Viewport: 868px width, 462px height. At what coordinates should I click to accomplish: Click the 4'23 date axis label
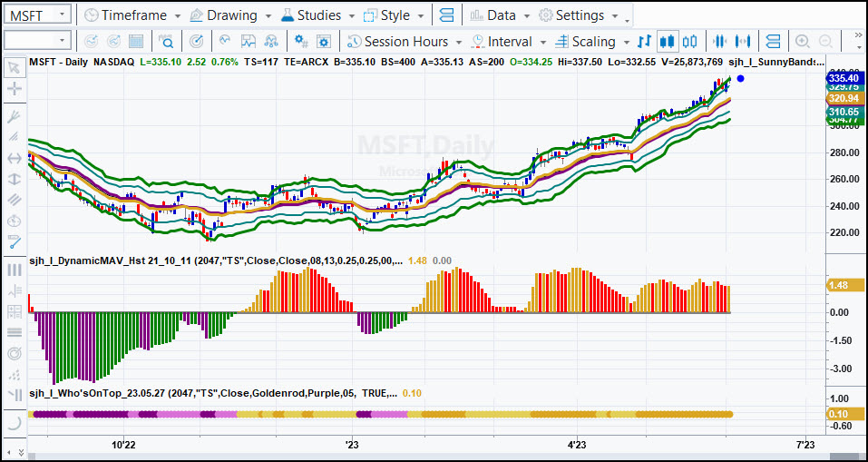[577, 444]
